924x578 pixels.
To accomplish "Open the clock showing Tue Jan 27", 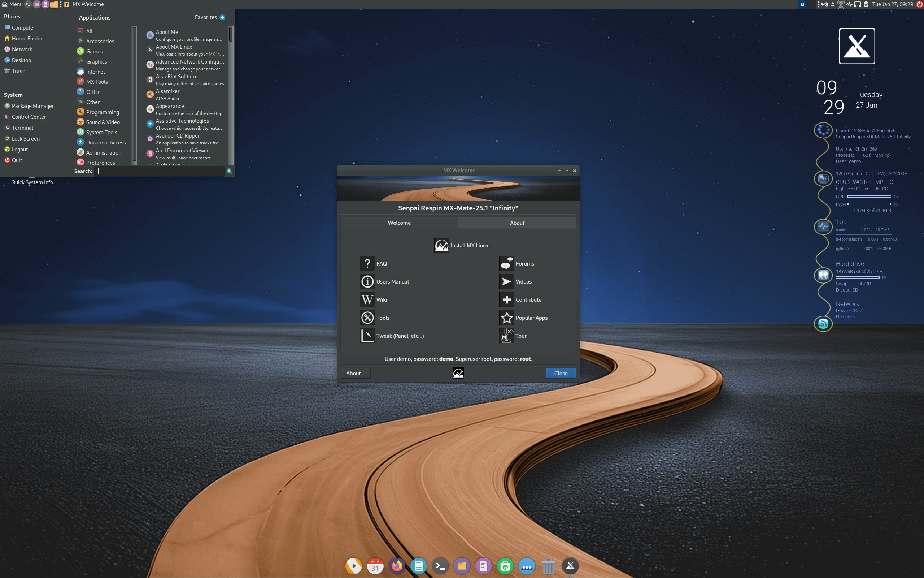I will tap(892, 4).
